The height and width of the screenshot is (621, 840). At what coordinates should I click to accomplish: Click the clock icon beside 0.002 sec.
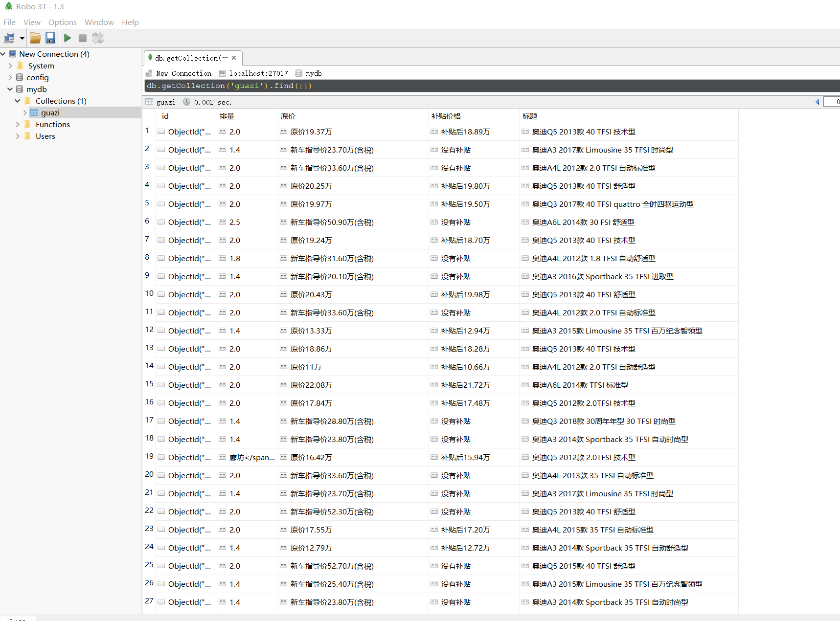(186, 102)
